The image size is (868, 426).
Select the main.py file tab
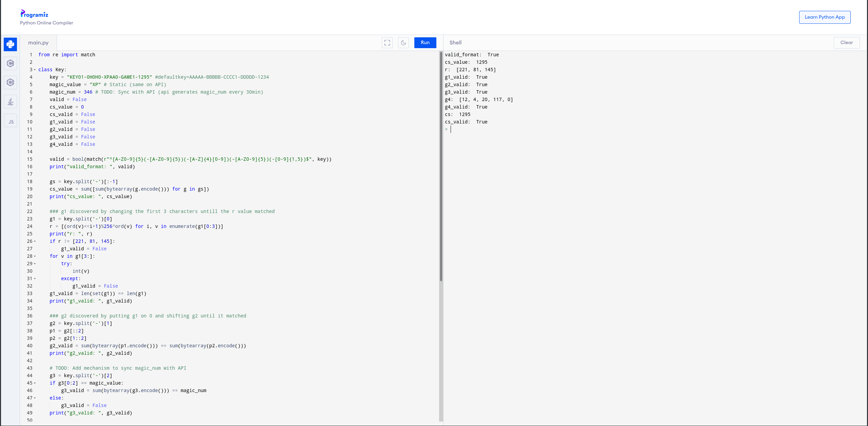(38, 43)
